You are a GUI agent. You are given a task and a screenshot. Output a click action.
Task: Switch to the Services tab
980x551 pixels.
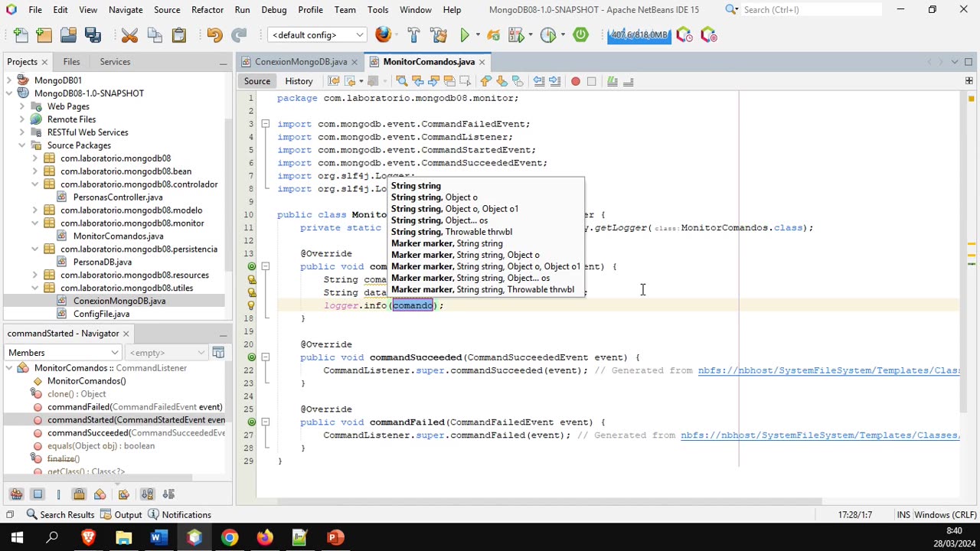click(x=115, y=62)
